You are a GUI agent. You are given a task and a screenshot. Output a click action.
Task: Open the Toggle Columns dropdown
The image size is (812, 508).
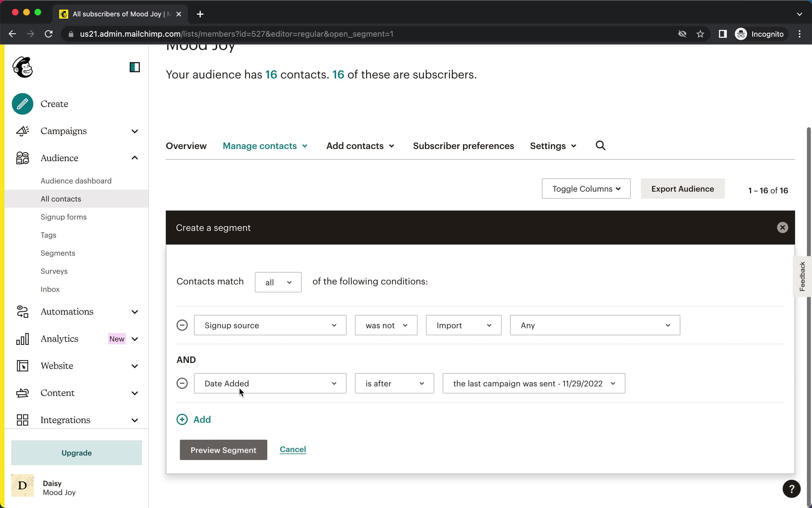click(586, 189)
